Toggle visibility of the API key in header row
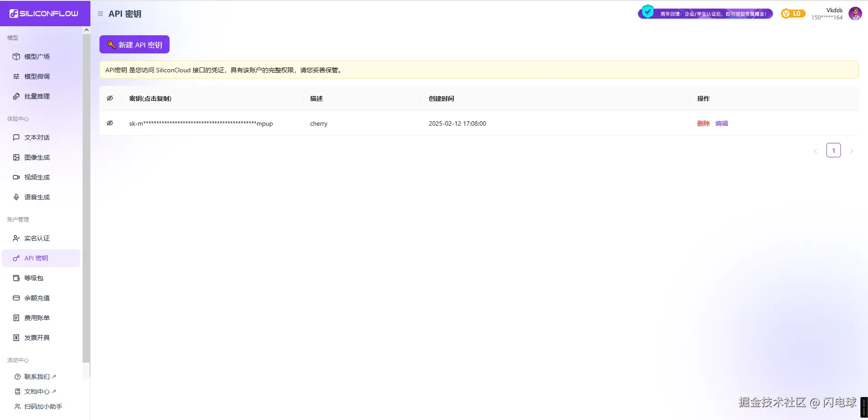The width and height of the screenshot is (868, 420). click(x=110, y=98)
